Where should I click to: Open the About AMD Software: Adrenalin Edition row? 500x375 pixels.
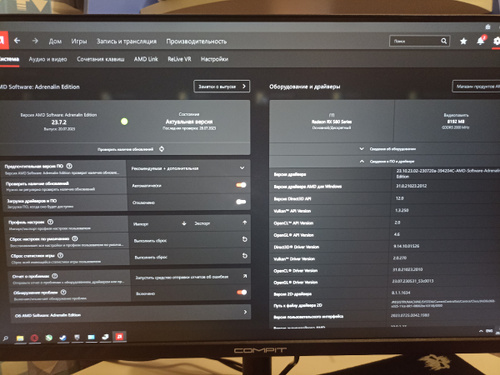(130, 314)
